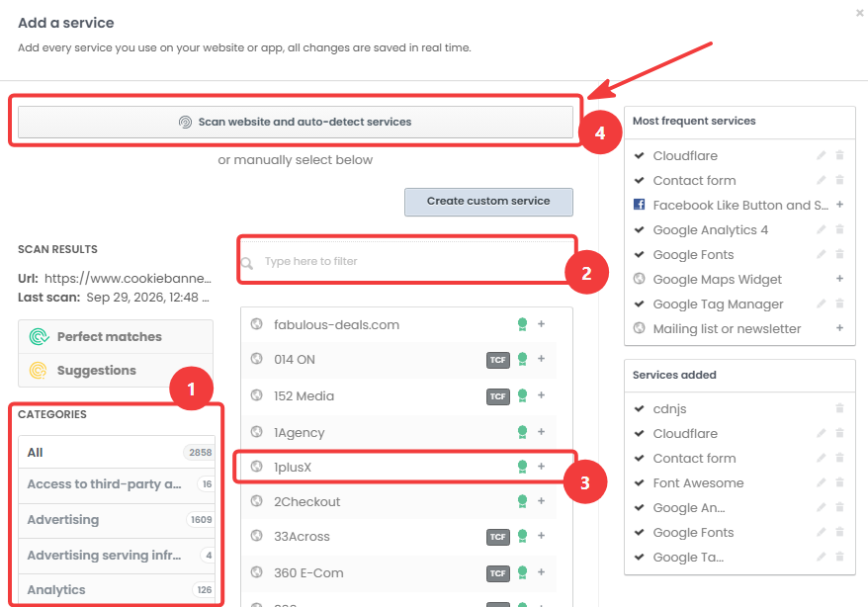Click 33Across service name
Image resolution: width=868 pixels, height=607 pixels.
click(x=302, y=537)
